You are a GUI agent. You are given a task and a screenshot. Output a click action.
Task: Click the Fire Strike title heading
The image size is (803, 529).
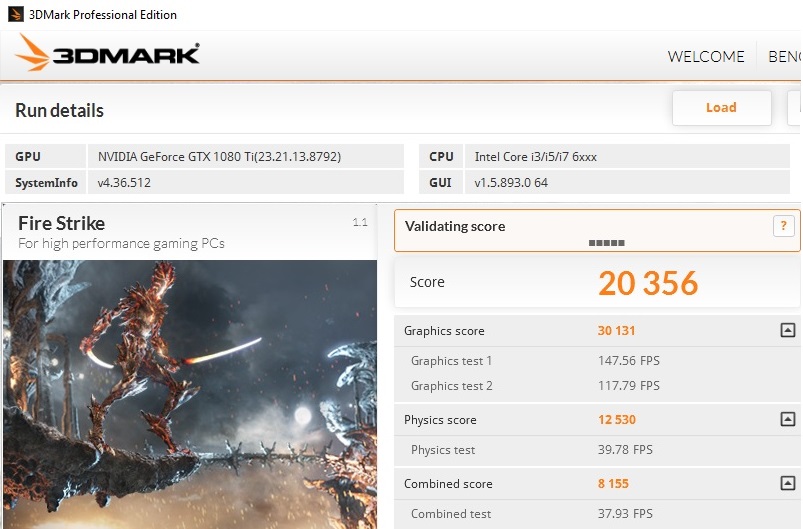(61, 223)
